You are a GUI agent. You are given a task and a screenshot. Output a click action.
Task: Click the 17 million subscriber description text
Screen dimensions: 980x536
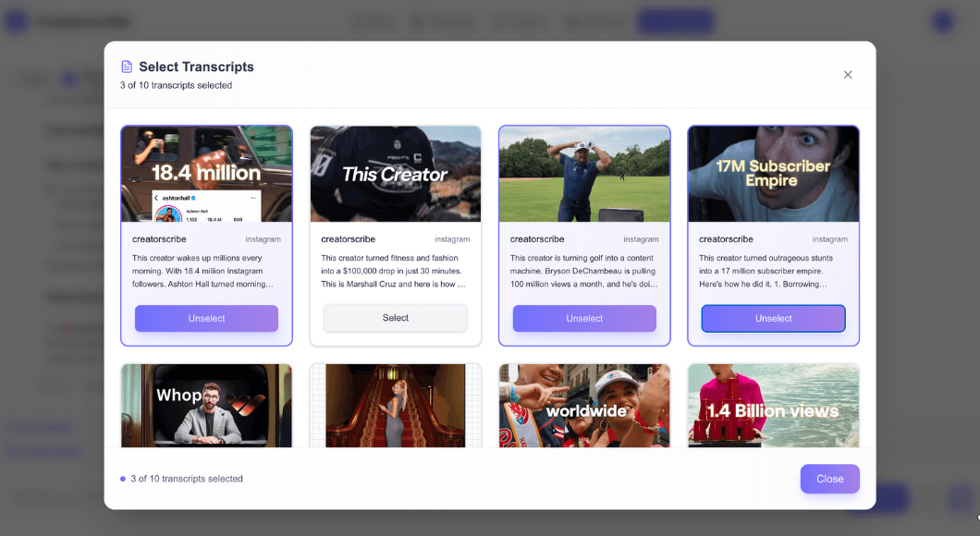point(766,271)
